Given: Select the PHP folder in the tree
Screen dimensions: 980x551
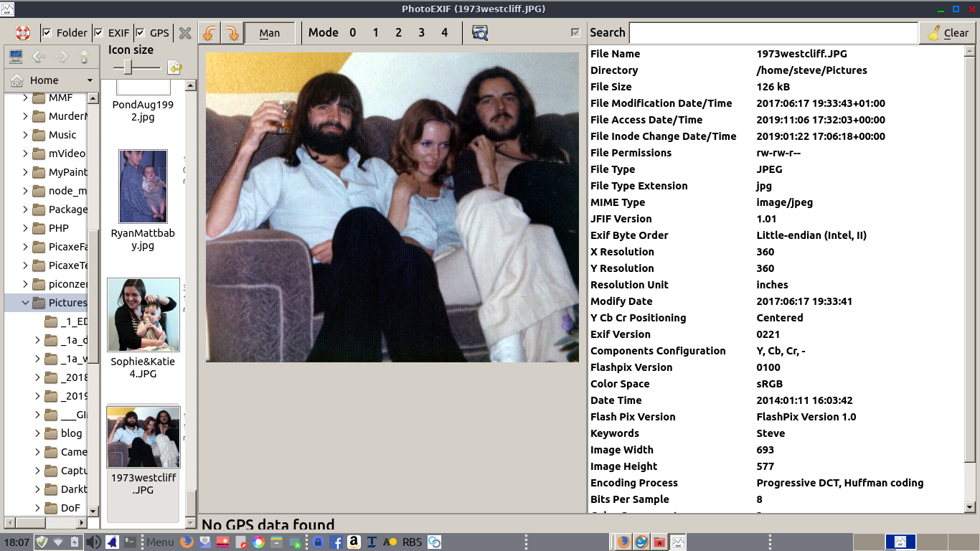Looking at the screenshot, I should [59, 228].
